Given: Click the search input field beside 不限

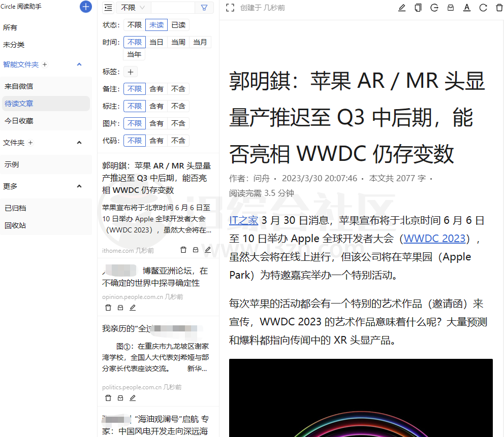Looking at the screenshot, I should (173, 8).
